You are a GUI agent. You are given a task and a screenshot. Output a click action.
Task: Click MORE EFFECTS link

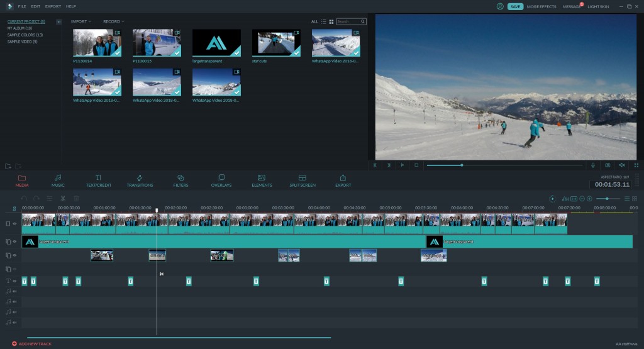point(541,6)
